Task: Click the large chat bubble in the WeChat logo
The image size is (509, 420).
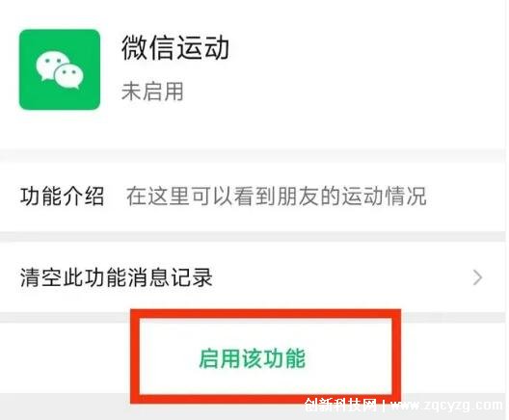Action: (x=51, y=66)
